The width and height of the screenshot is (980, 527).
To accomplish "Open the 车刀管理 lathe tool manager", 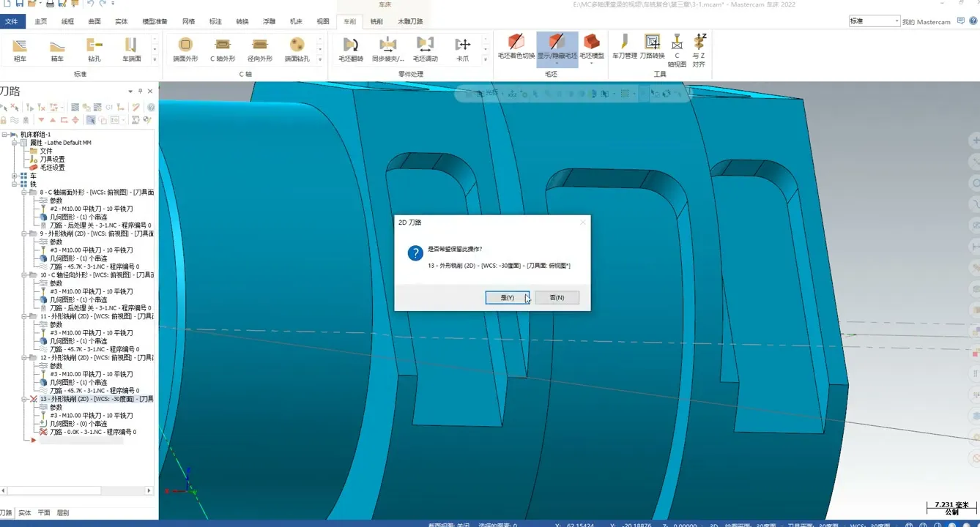I will (x=624, y=46).
